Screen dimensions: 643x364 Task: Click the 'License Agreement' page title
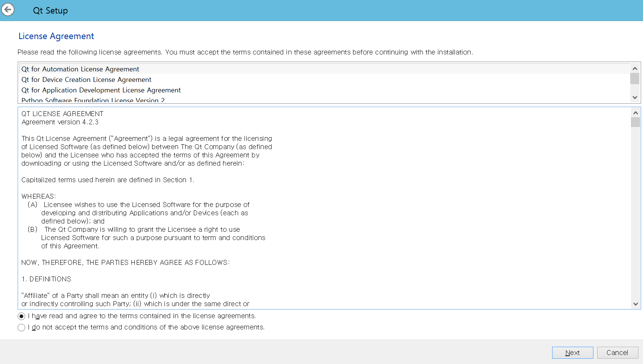56,36
